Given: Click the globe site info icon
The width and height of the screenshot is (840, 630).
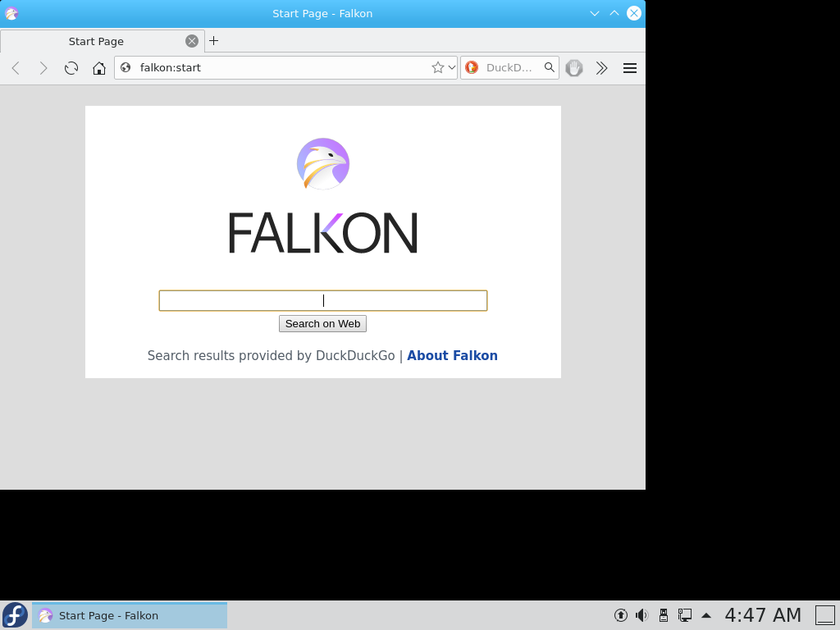Looking at the screenshot, I should coord(126,67).
